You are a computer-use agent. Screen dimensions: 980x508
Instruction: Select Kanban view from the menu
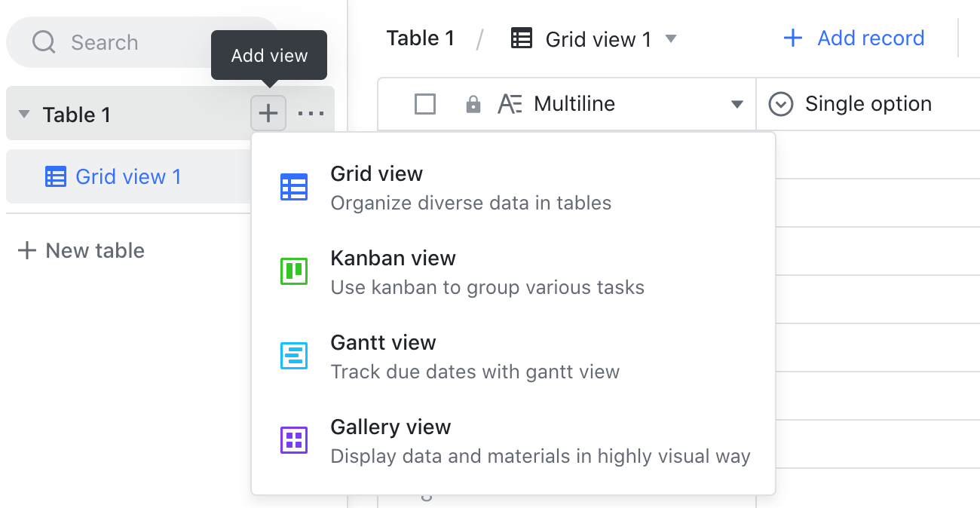393,258
